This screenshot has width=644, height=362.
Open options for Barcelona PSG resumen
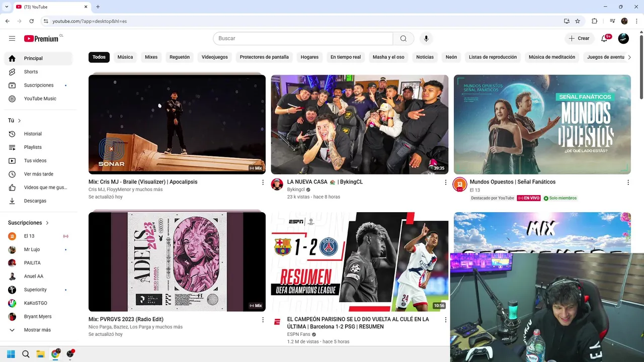[x=445, y=320]
